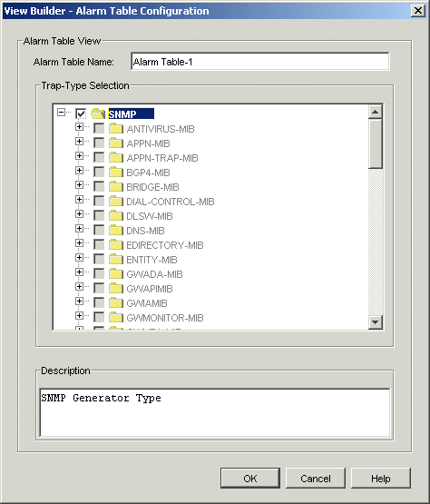
Task: Expand the APPN-TRAP-MIB node
Action: coord(79,155)
